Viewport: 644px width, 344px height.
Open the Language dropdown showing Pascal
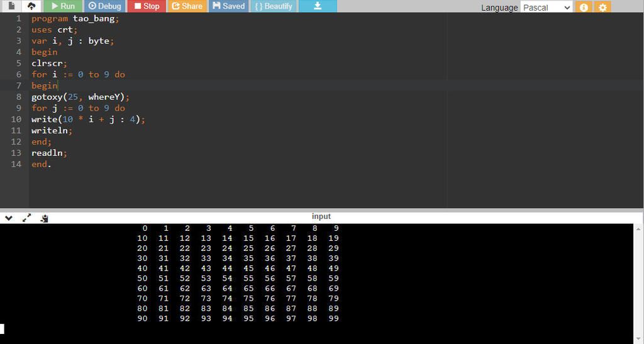[x=546, y=8]
